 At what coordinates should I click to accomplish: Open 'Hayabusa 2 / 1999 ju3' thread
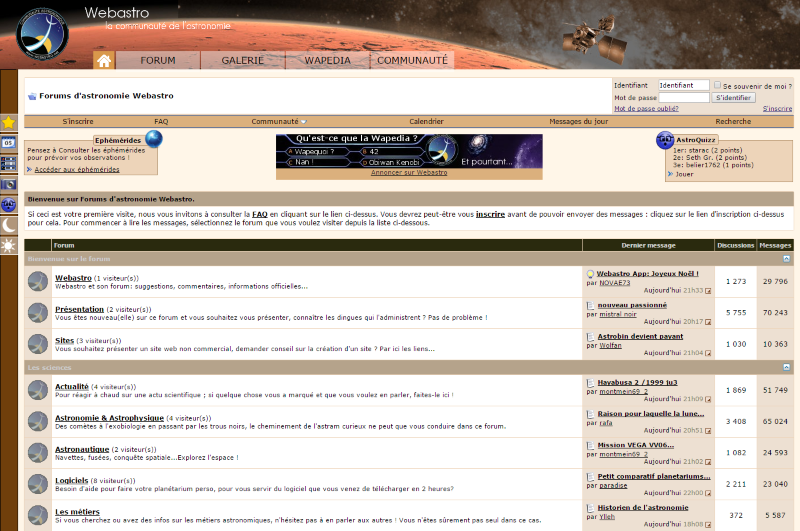tap(638, 382)
